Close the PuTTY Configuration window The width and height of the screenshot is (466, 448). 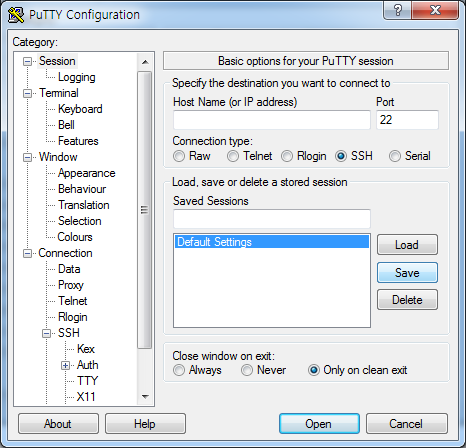[435, 10]
